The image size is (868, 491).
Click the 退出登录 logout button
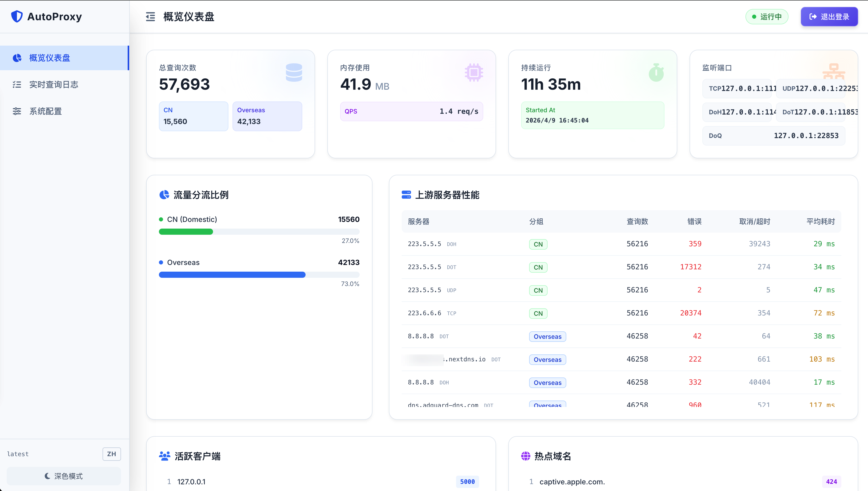click(x=829, y=16)
